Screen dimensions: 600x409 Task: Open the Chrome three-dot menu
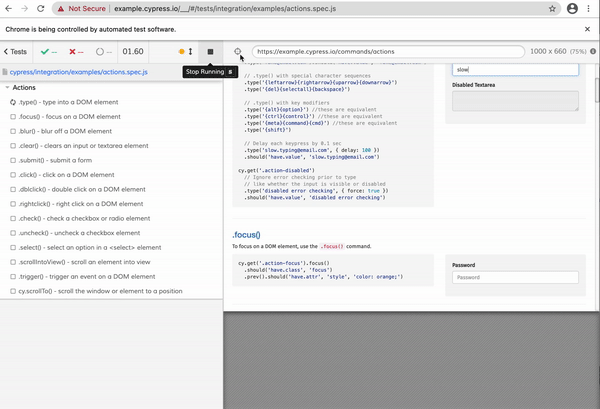pos(588,8)
